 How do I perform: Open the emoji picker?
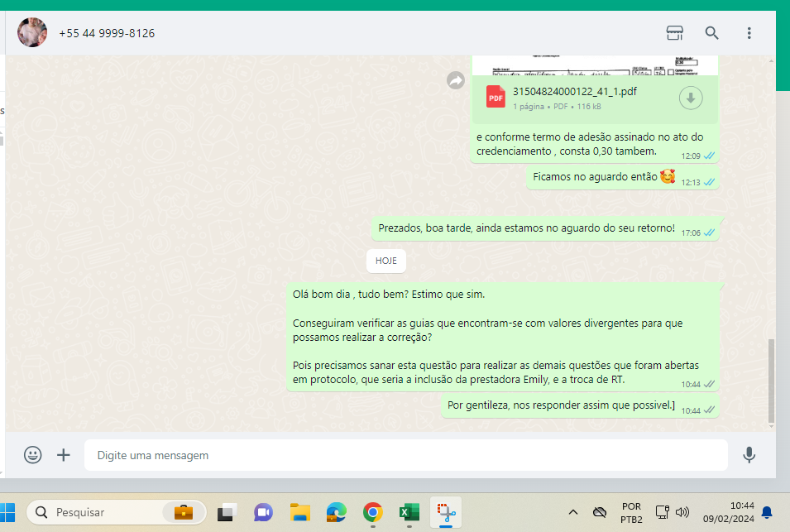coord(33,455)
